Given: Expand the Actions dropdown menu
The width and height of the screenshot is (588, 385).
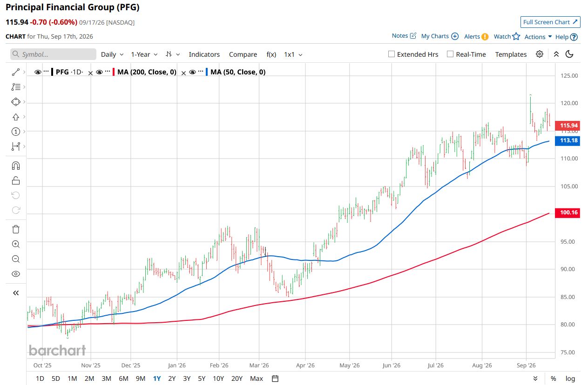Looking at the screenshot, I should point(538,37).
